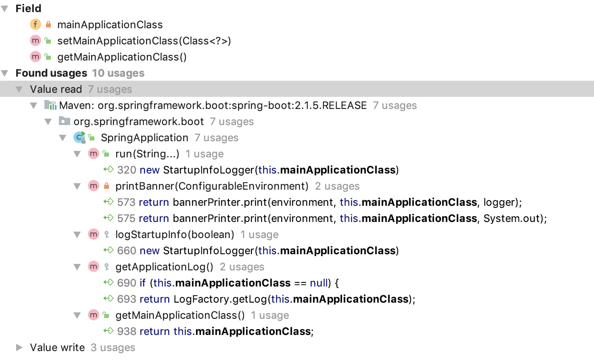
Task: Click the SpringApplication class icon
Action: (x=79, y=138)
